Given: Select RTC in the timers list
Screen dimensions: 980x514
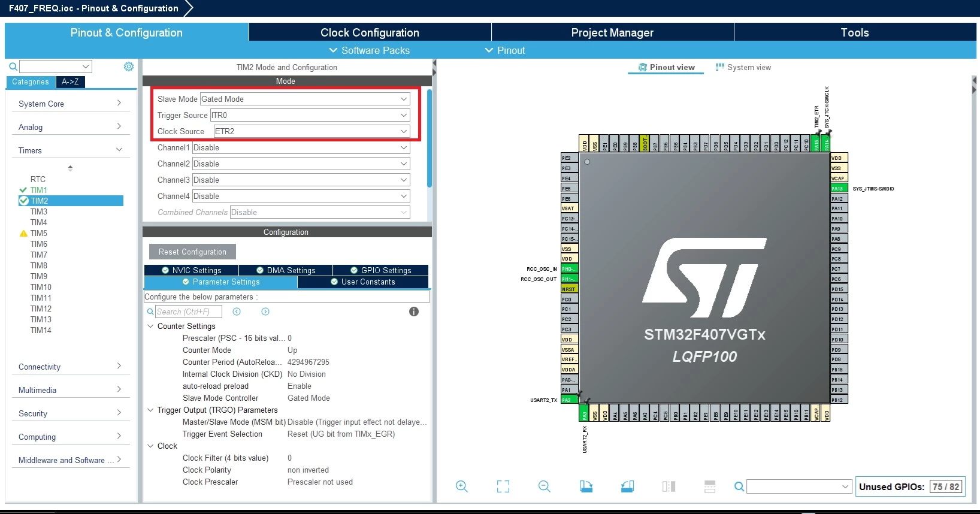Looking at the screenshot, I should pos(38,179).
